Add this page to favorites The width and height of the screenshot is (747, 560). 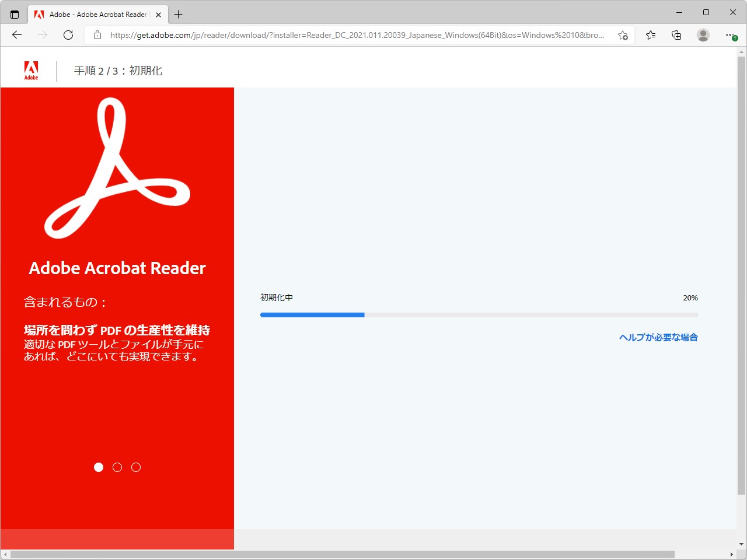623,35
